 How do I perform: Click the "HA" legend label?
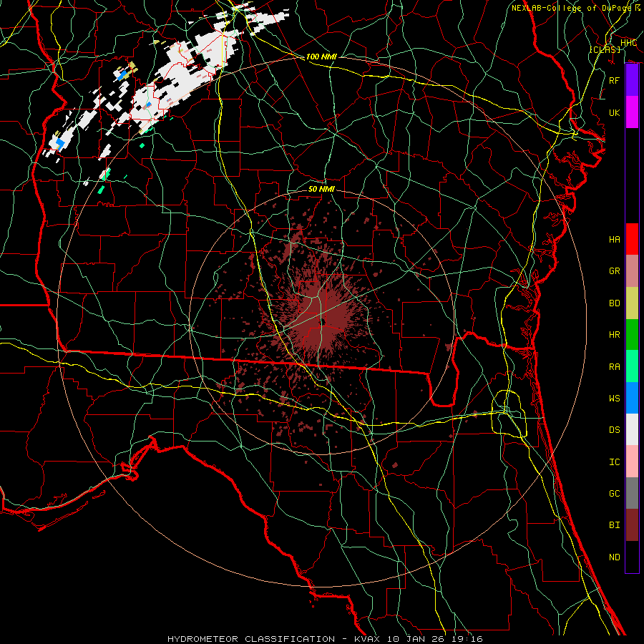(615, 239)
